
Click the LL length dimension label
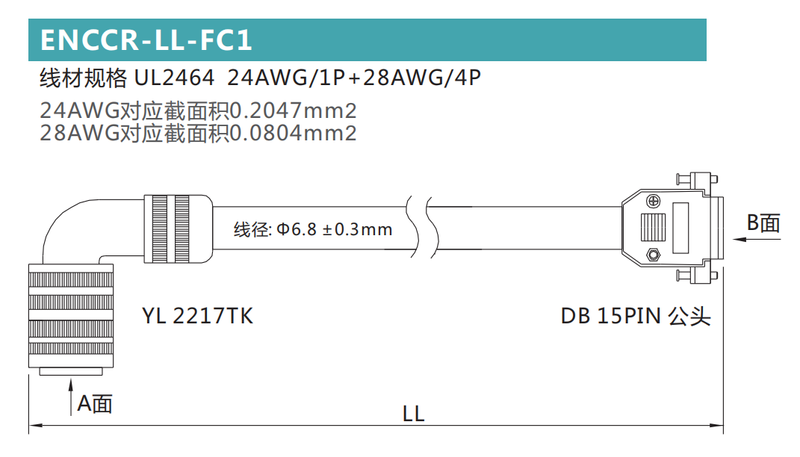[x=413, y=413]
